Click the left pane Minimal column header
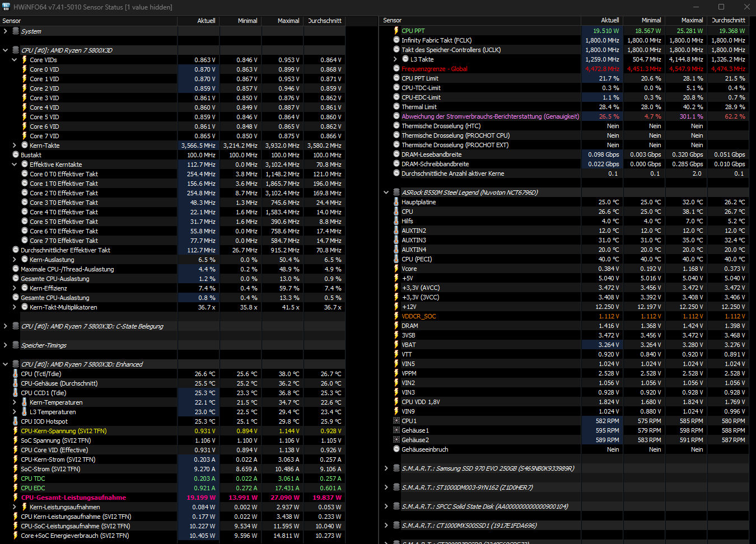Viewport: 756px width, 544px height. pyautogui.click(x=240, y=21)
